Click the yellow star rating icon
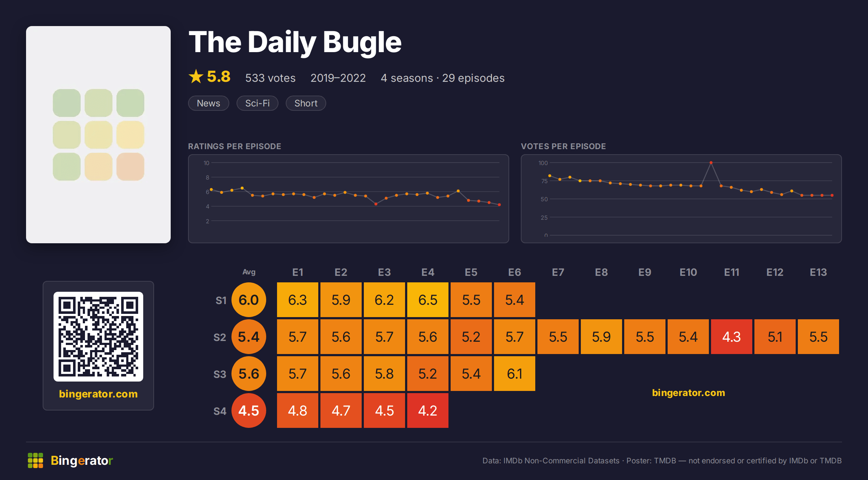The height and width of the screenshot is (480, 868). [x=196, y=76]
